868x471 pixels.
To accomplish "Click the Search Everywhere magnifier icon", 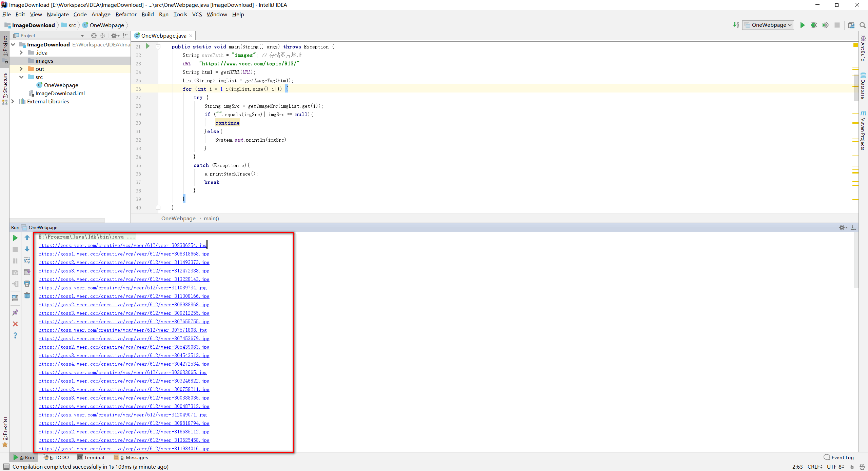I will pos(863,25).
